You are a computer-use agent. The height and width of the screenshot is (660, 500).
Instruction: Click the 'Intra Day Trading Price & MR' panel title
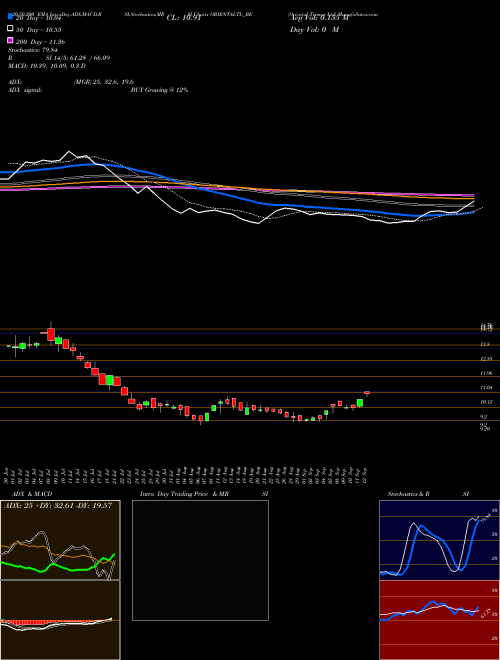coord(184,494)
